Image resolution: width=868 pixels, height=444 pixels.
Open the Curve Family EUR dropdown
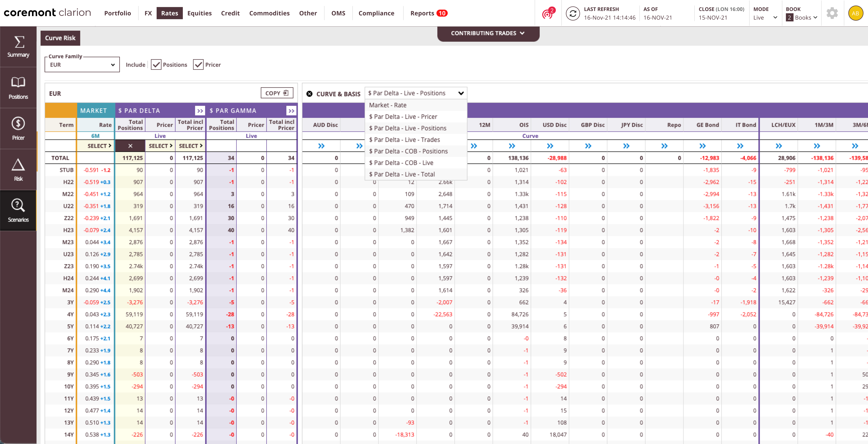(82, 65)
